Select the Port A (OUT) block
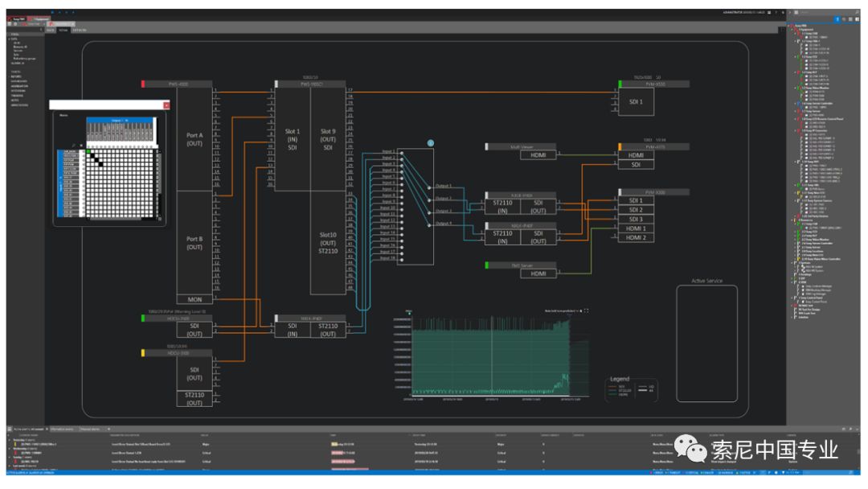This screenshot has width=868, height=489. point(194,139)
